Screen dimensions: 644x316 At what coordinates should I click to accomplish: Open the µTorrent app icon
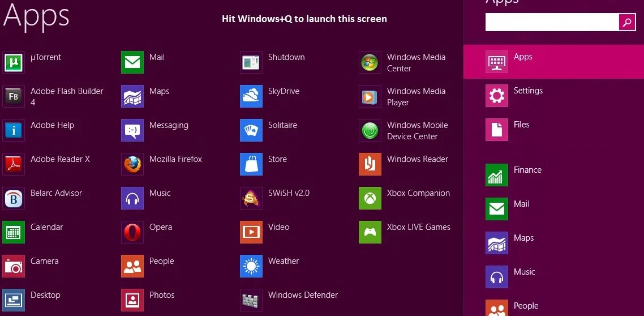pos(14,62)
